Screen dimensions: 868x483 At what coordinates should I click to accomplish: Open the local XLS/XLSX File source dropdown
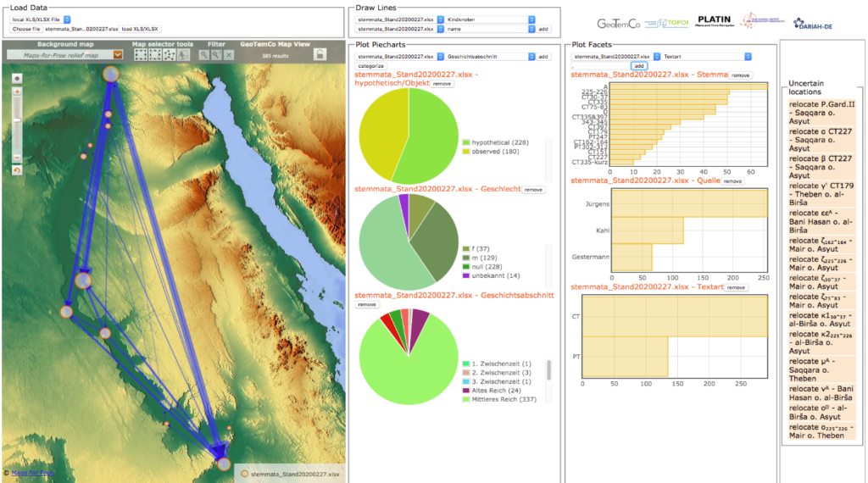coord(40,19)
